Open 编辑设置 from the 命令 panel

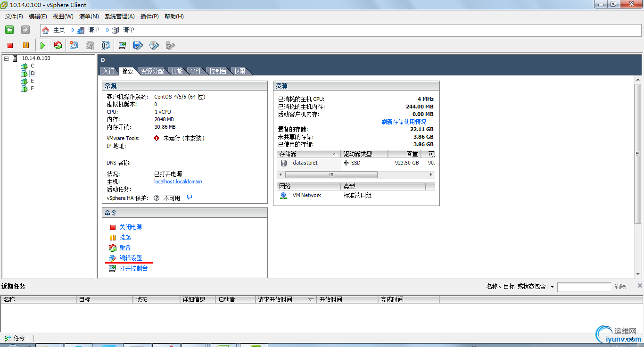131,258
